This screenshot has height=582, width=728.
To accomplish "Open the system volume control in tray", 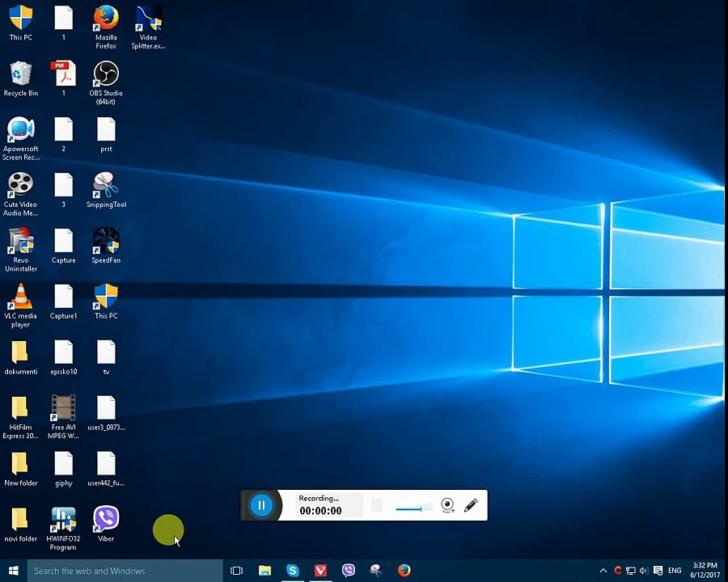I will pos(644,571).
